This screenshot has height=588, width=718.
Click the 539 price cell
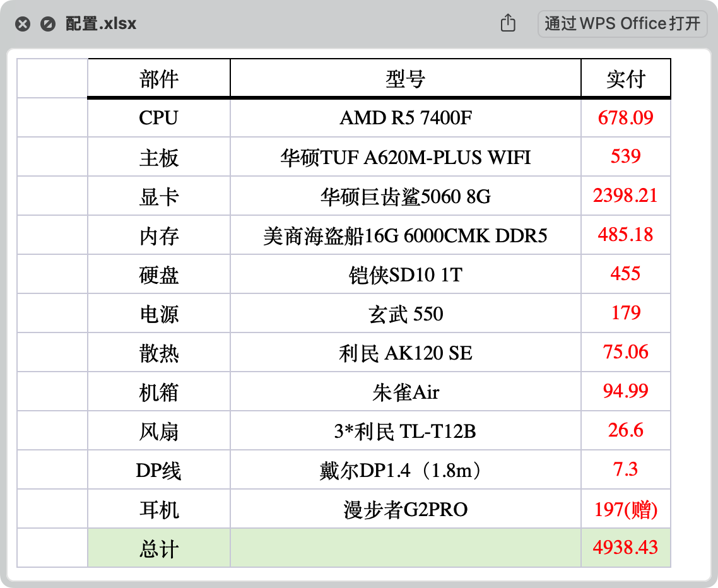point(625,156)
